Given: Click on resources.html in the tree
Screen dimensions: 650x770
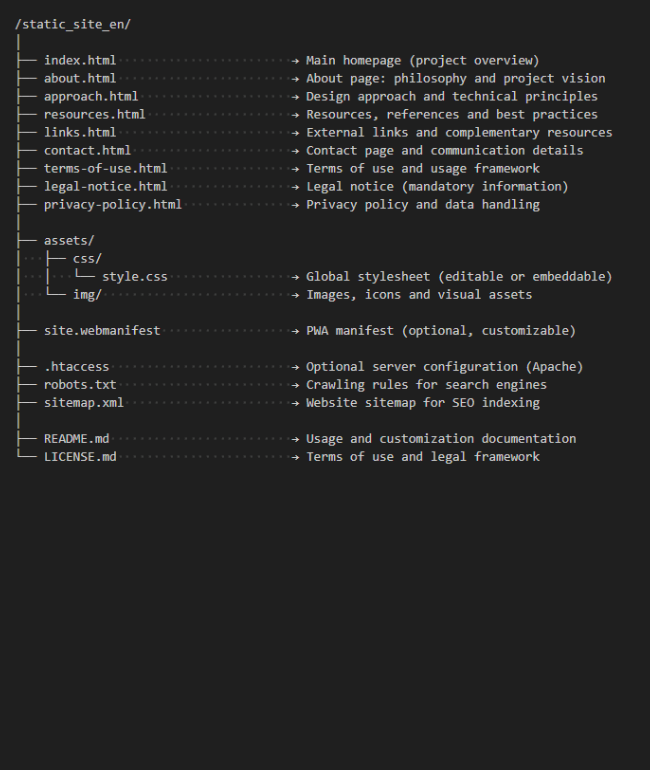Looking at the screenshot, I should point(95,114).
